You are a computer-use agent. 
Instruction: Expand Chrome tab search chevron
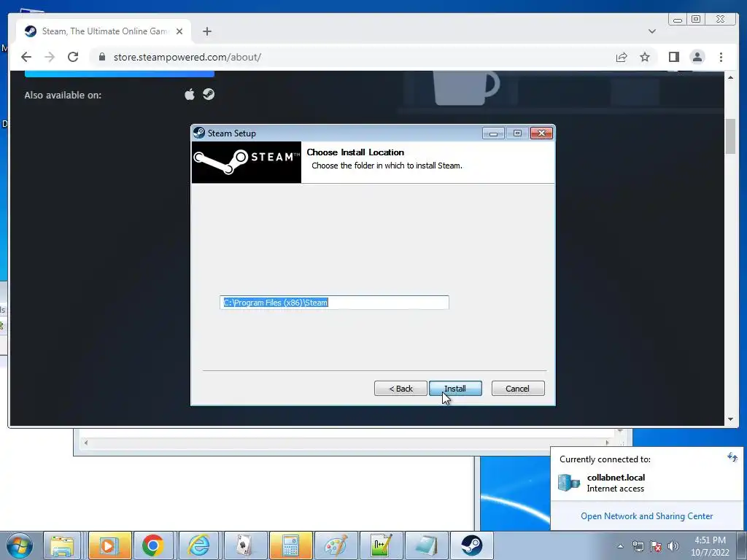point(652,31)
